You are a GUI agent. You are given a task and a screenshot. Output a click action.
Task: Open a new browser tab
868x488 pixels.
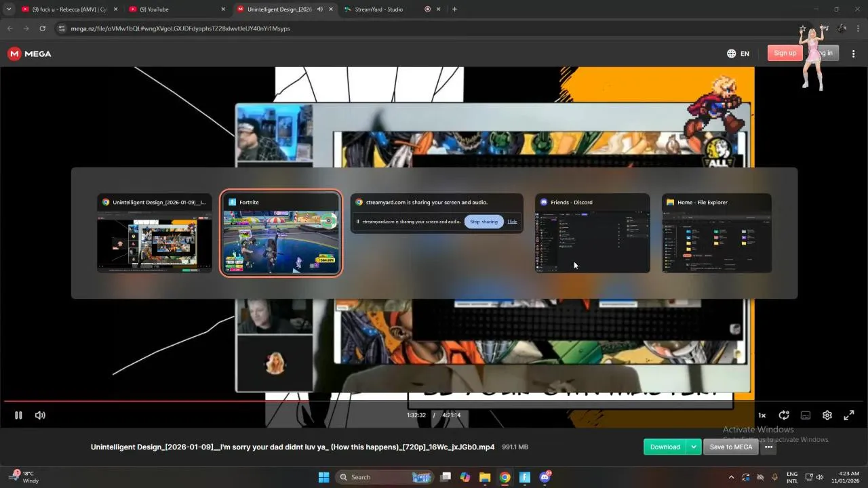point(454,9)
